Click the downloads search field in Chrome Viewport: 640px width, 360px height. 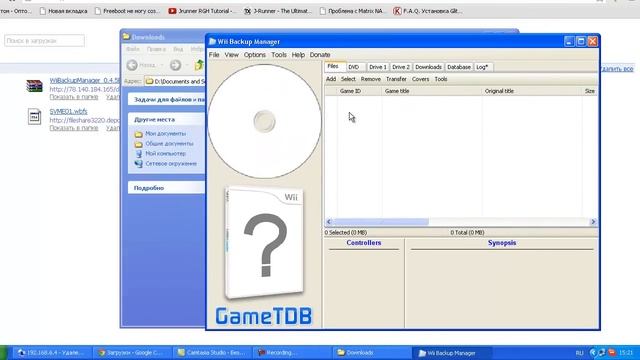coord(44,41)
